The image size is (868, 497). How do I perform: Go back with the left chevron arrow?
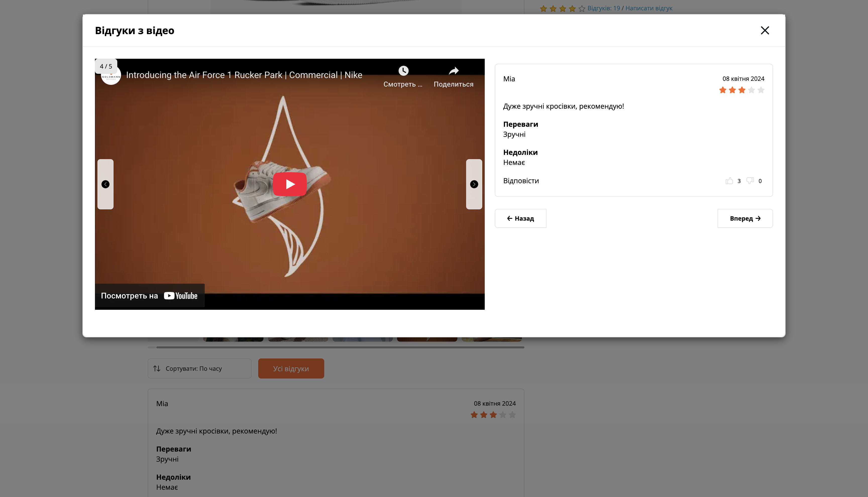105,184
